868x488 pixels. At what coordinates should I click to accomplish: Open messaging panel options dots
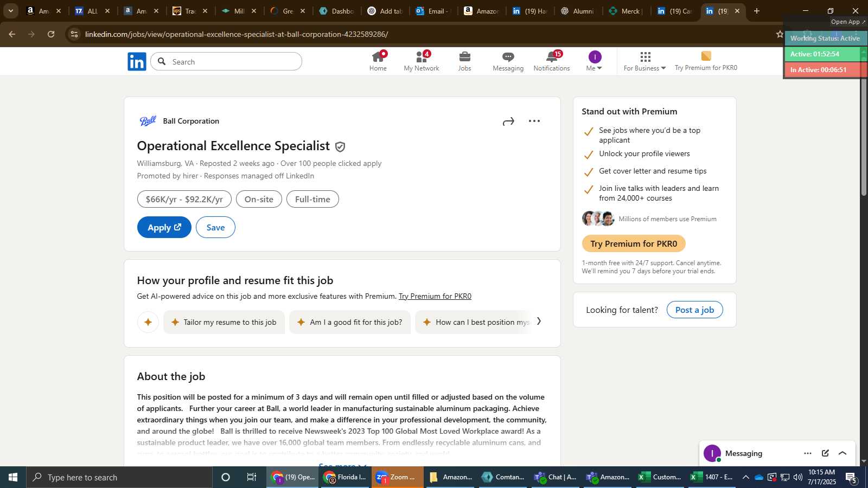pyautogui.click(x=808, y=453)
